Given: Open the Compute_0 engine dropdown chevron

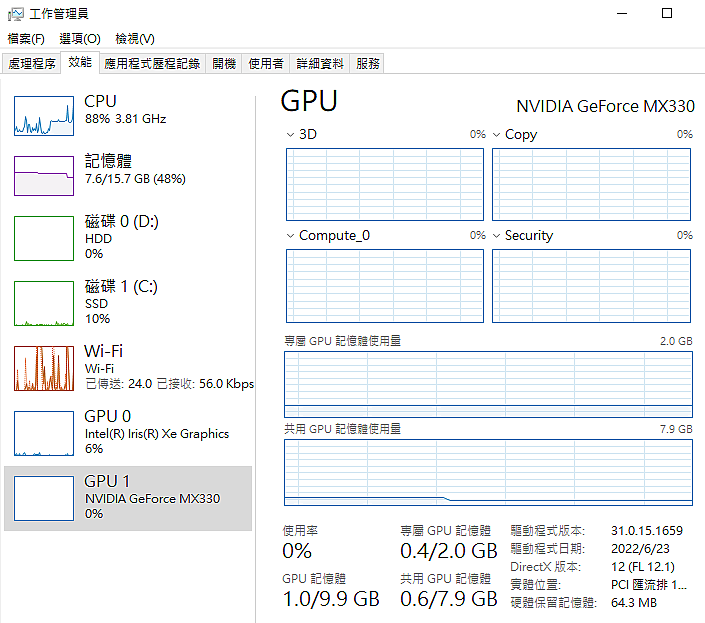Looking at the screenshot, I should tap(290, 236).
